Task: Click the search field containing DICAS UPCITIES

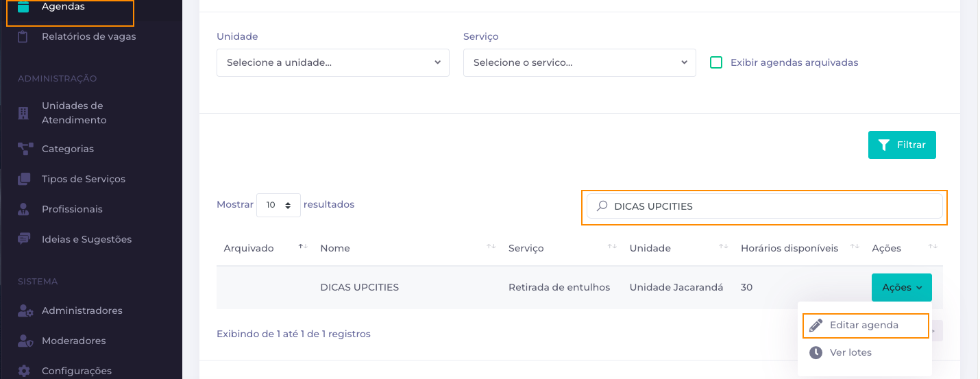Action: tap(765, 206)
